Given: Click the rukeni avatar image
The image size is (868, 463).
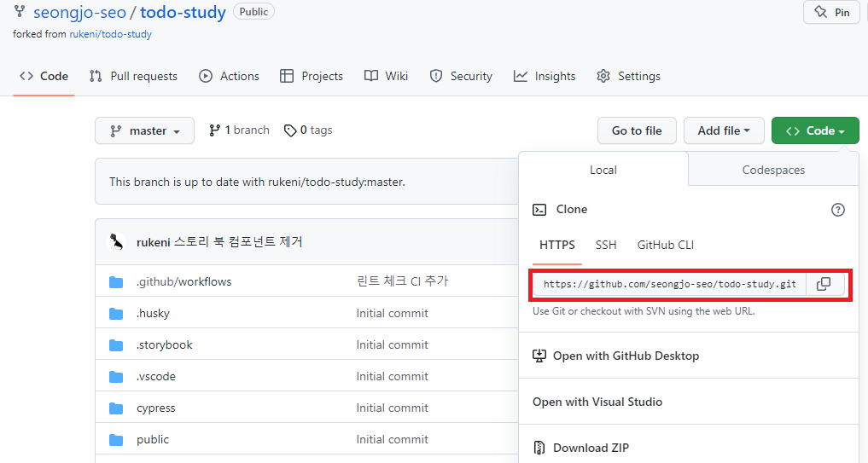Looking at the screenshot, I should coord(116,242).
